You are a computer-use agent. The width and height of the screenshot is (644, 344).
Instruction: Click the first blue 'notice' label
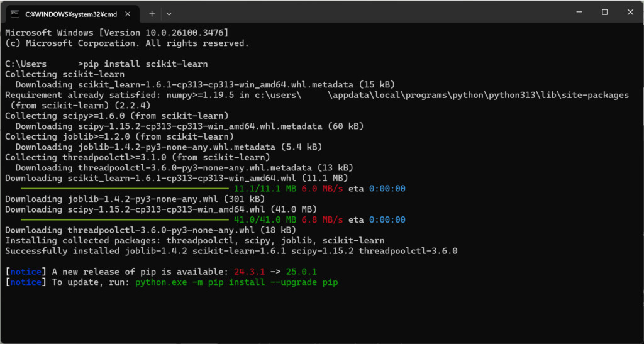click(26, 272)
